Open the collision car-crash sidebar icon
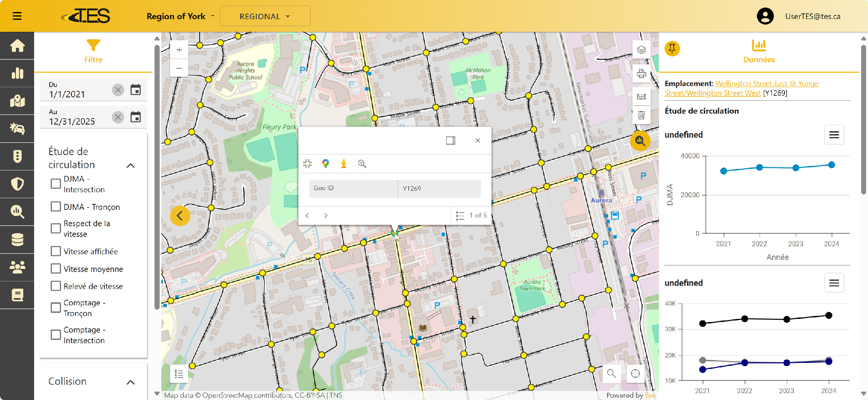Screen dimensions: 868x400 tap(17, 129)
